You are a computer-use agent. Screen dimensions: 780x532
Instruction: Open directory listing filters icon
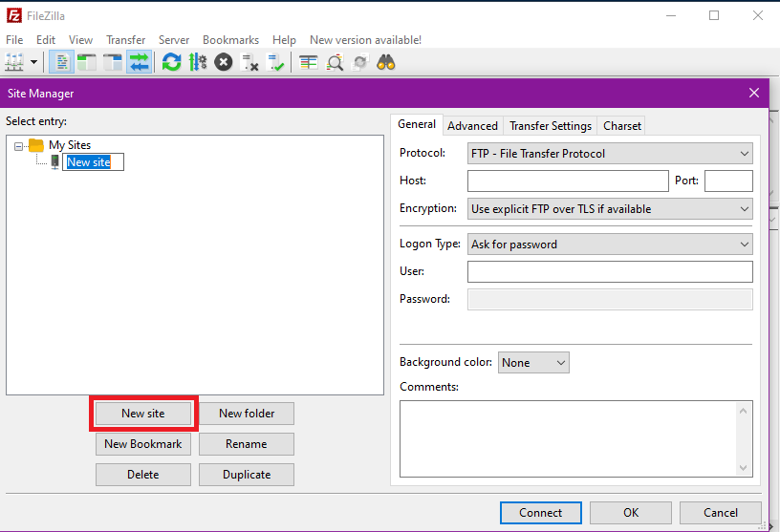point(309,63)
